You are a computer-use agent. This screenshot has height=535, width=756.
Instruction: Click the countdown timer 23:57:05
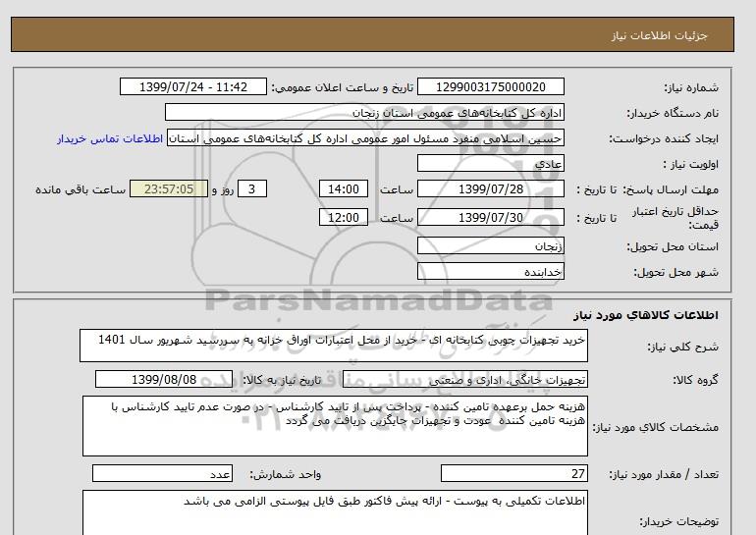pos(169,189)
